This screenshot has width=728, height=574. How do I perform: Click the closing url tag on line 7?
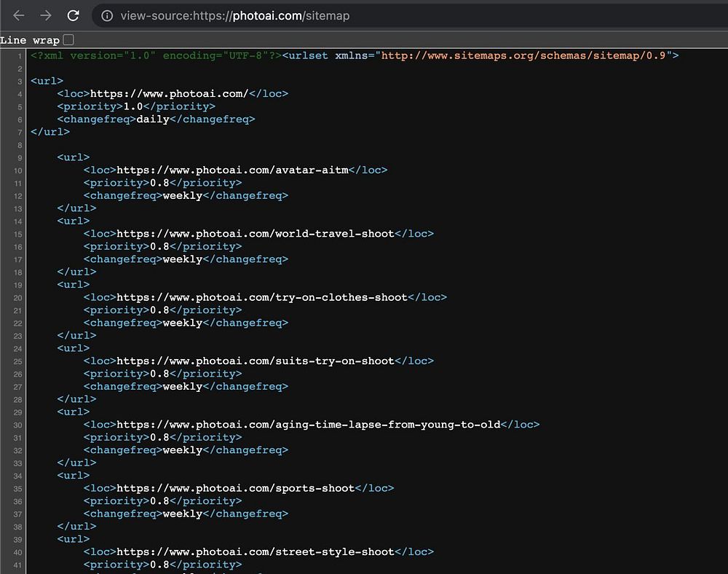coord(50,132)
